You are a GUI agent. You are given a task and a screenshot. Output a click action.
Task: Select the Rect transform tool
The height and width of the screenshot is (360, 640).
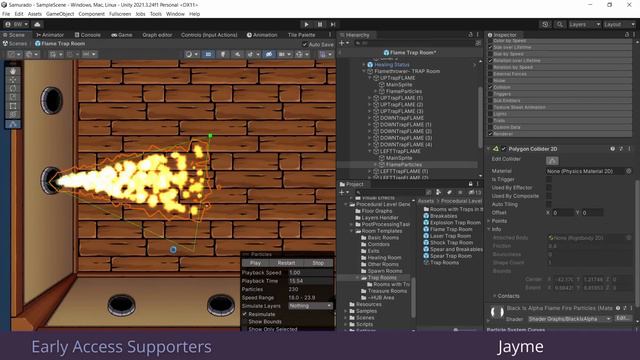point(13,106)
